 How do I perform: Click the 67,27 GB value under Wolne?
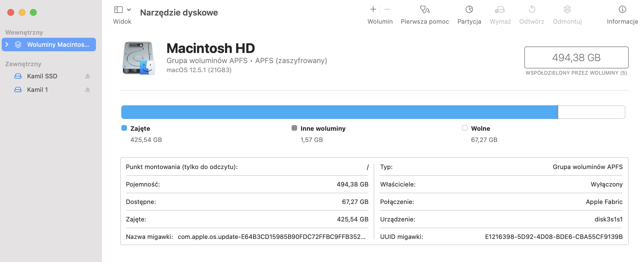[484, 140]
